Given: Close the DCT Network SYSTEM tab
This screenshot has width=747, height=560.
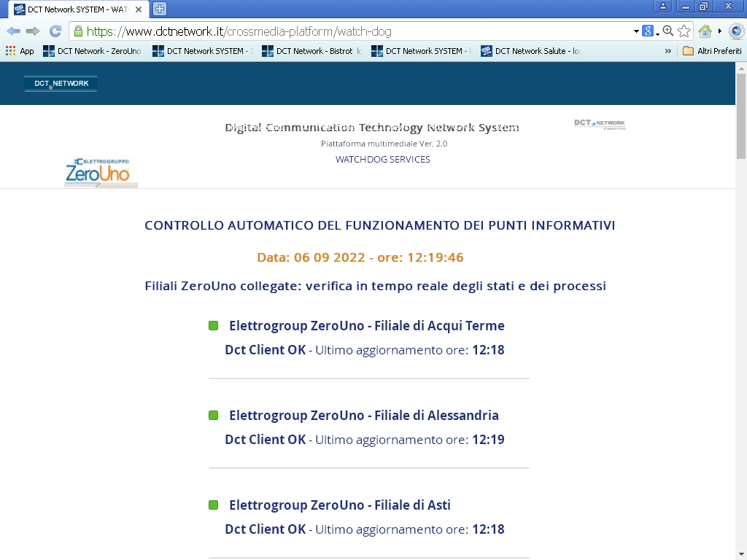Looking at the screenshot, I should [x=138, y=9].
